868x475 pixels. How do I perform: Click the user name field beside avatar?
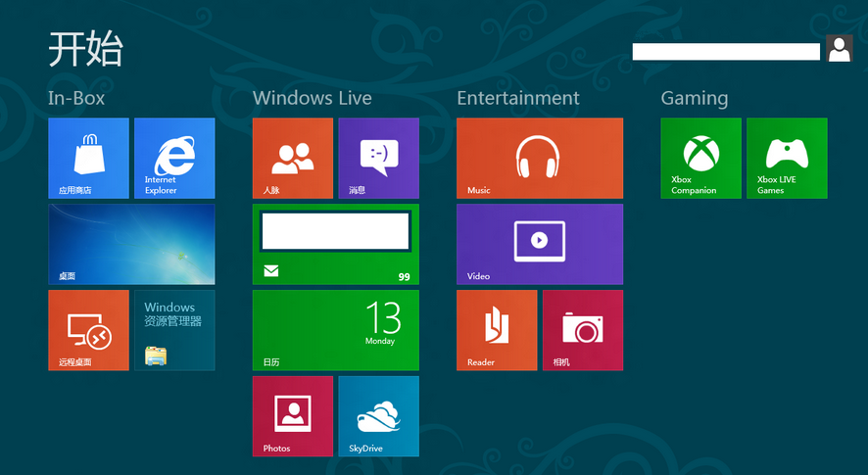[x=726, y=52]
